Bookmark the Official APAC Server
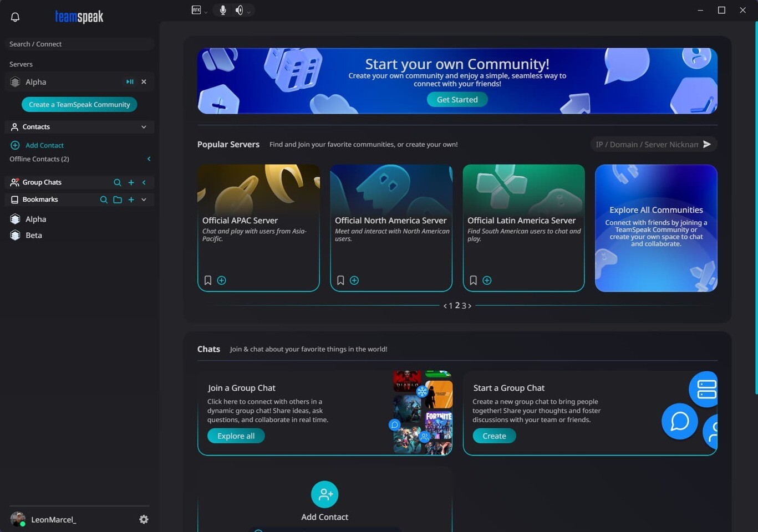Image resolution: width=758 pixels, height=532 pixels. 207,280
